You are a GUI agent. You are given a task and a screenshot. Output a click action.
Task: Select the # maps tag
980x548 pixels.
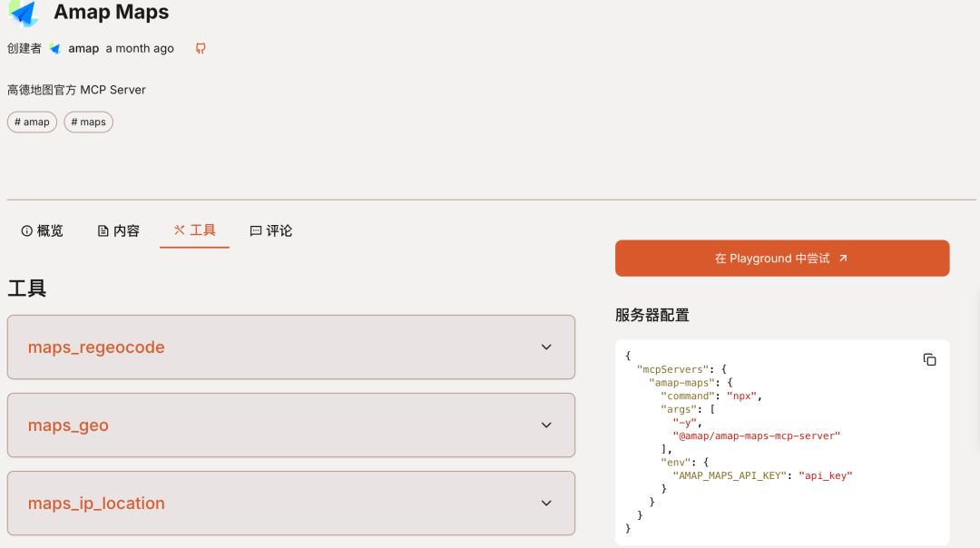point(88,122)
